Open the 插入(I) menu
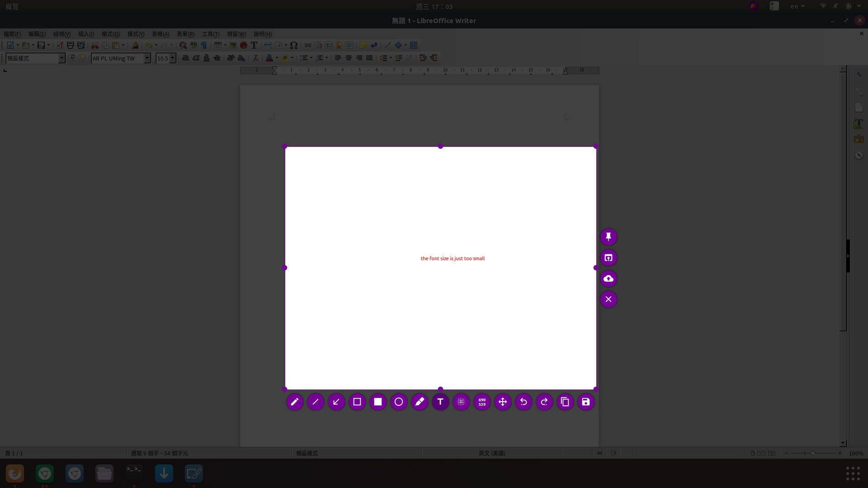 pos(86,34)
